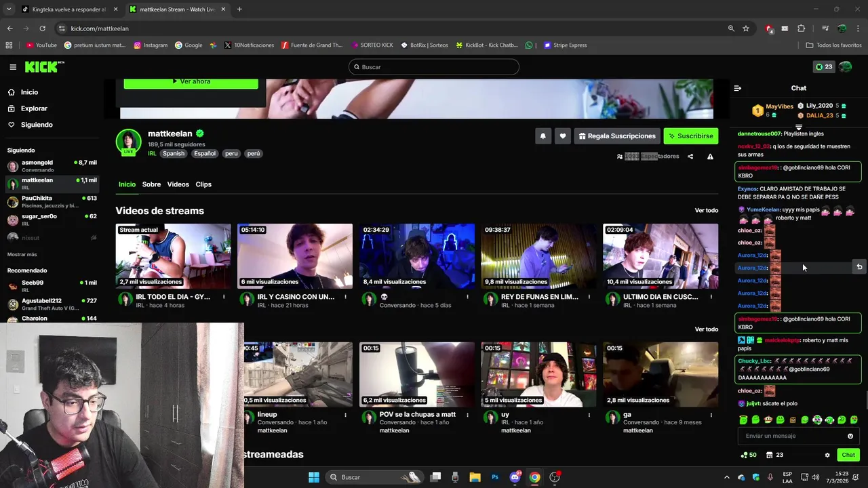Open three-dot menu for IRL TODO EL DIA video
This screenshot has width=868, height=488.
(x=224, y=297)
